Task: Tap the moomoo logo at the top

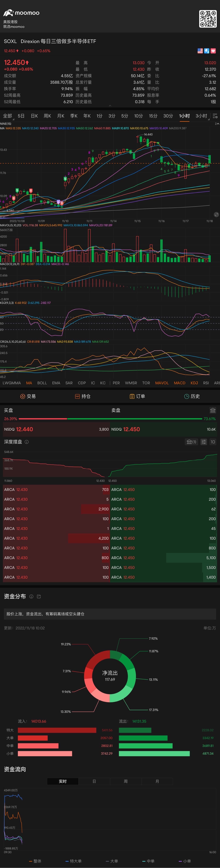Action: pos(21,13)
